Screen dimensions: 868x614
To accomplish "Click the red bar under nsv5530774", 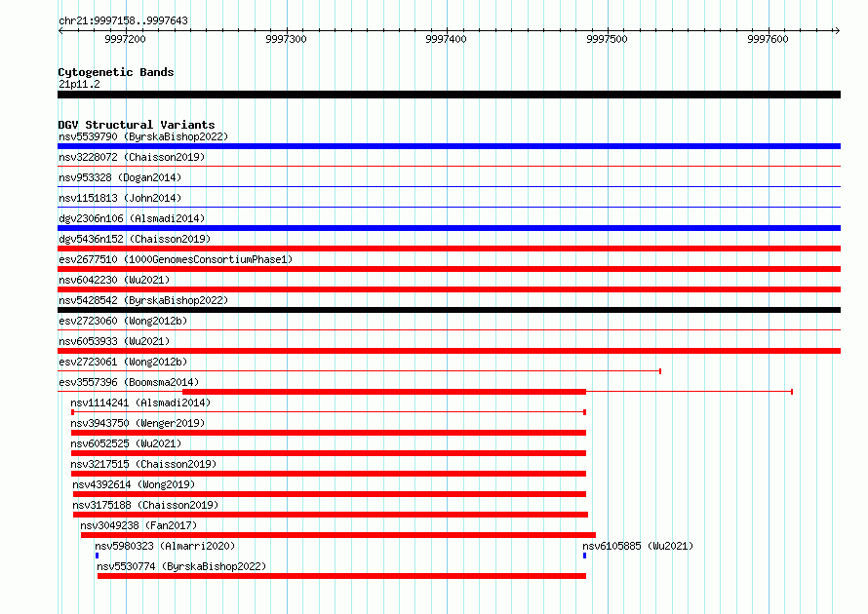I will pos(341,576).
